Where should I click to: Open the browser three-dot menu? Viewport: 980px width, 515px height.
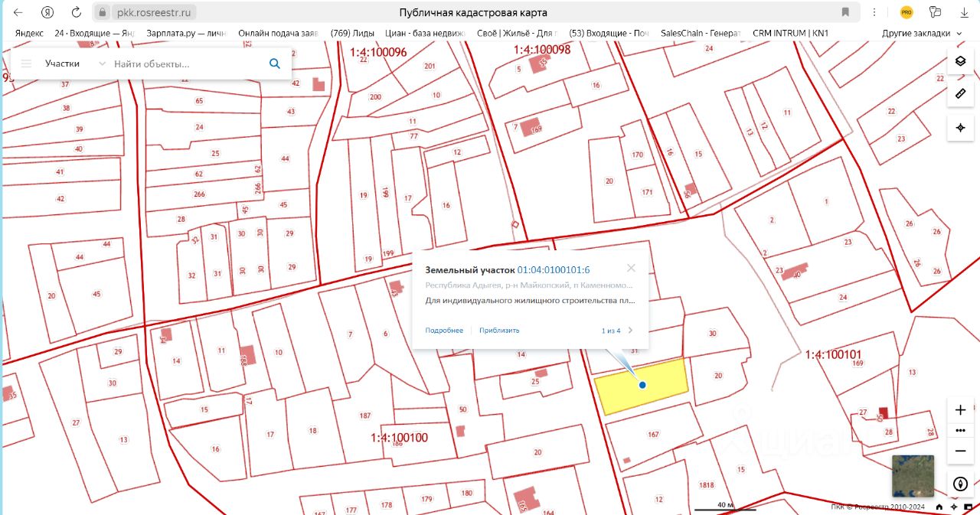pos(874,12)
